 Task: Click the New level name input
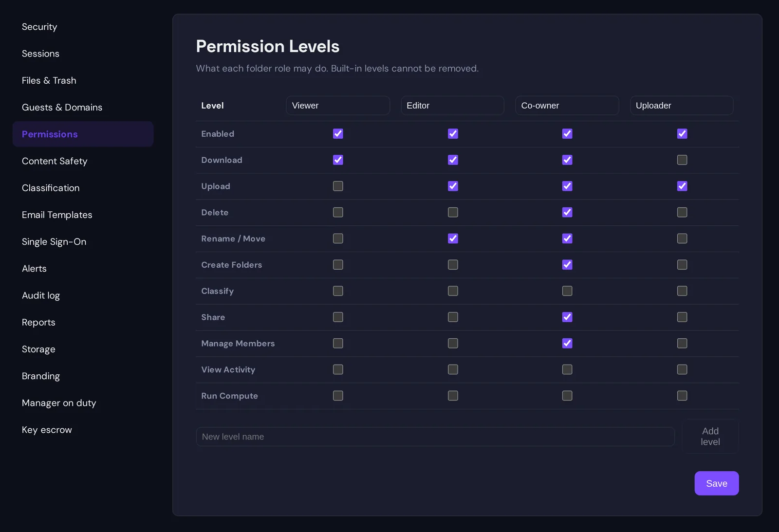point(435,437)
